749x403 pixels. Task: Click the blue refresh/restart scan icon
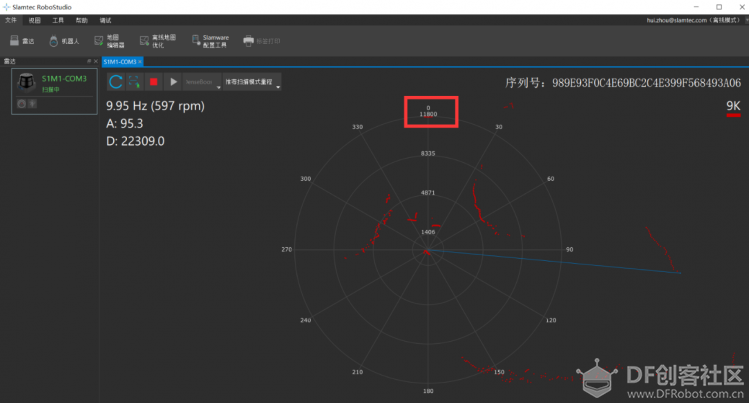(116, 82)
